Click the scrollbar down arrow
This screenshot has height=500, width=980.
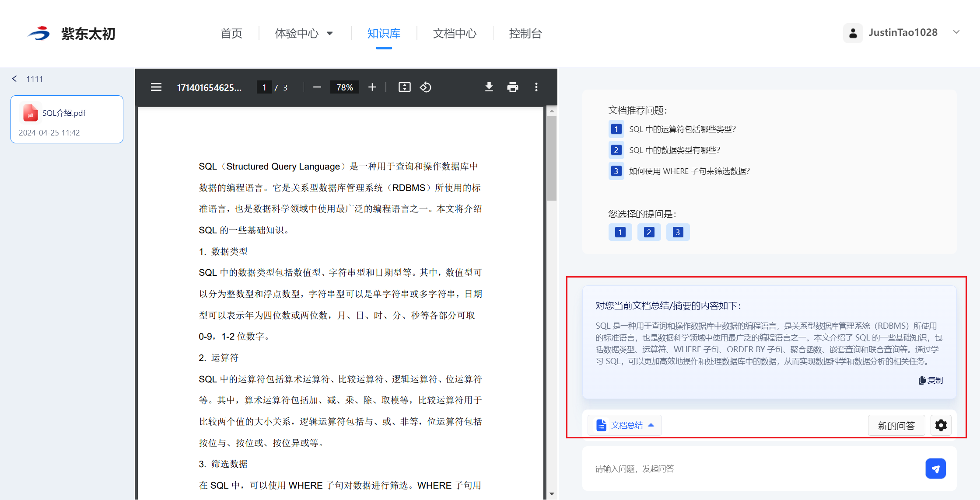click(x=552, y=494)
